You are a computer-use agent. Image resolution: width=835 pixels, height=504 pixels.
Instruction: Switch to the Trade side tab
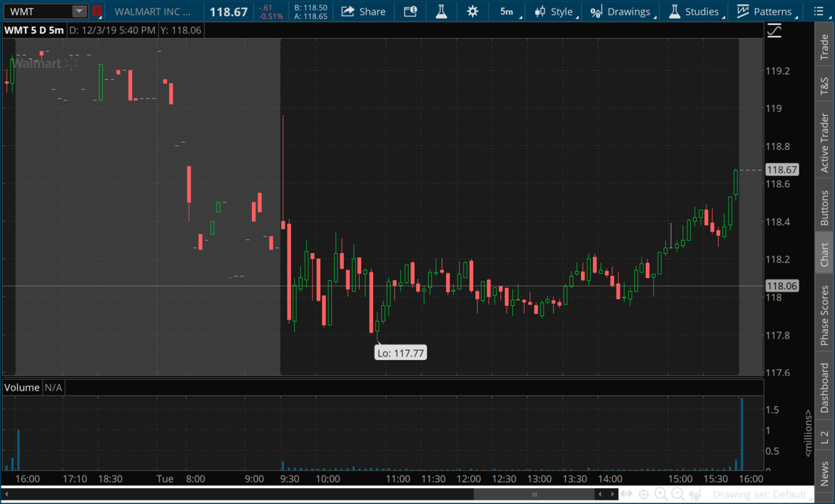tap(825, 46)
